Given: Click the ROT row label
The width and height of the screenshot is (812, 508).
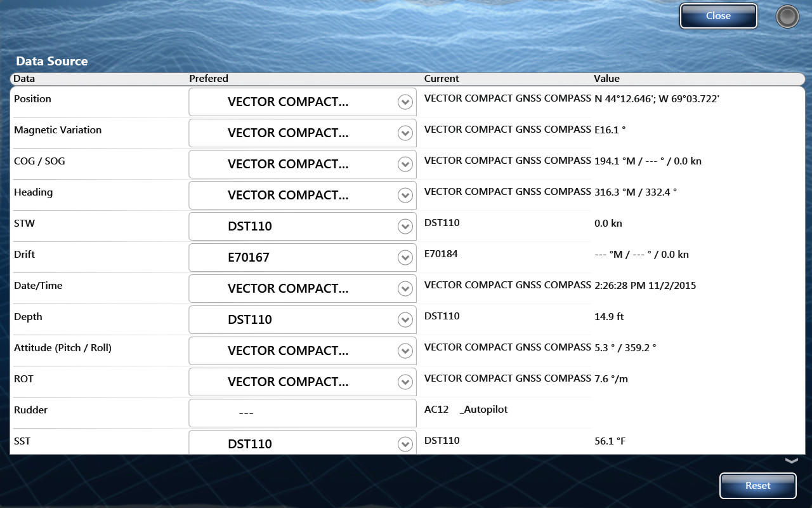Looking at the screenshot, I should [23, 378].
